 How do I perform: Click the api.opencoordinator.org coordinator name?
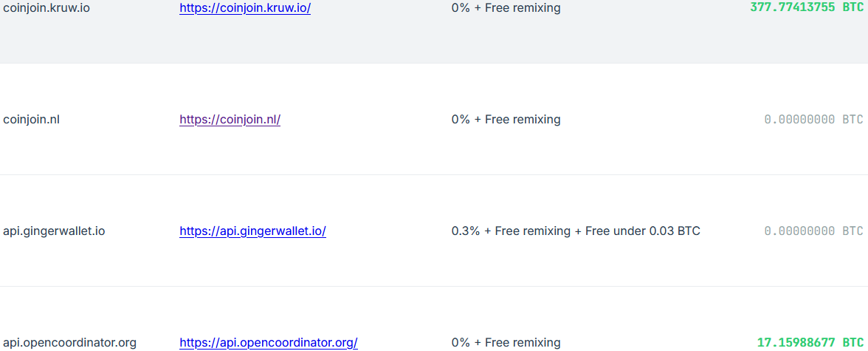coord(69,343)
